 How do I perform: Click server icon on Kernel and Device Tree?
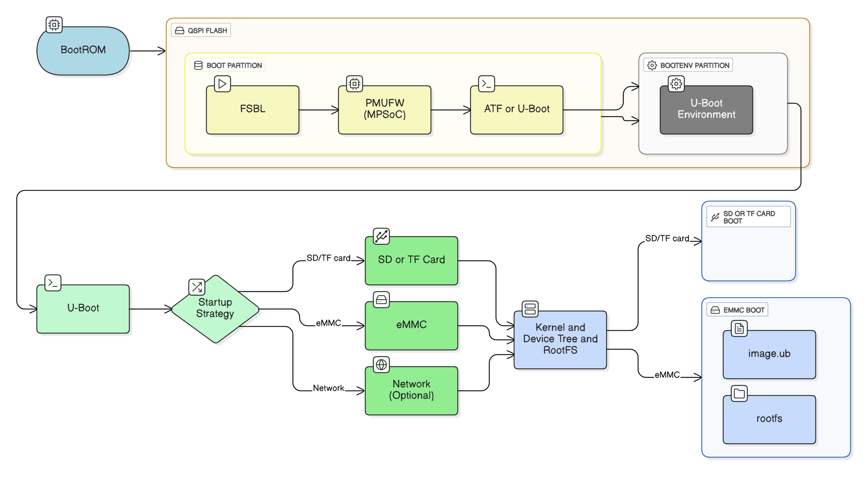[530, 309]
